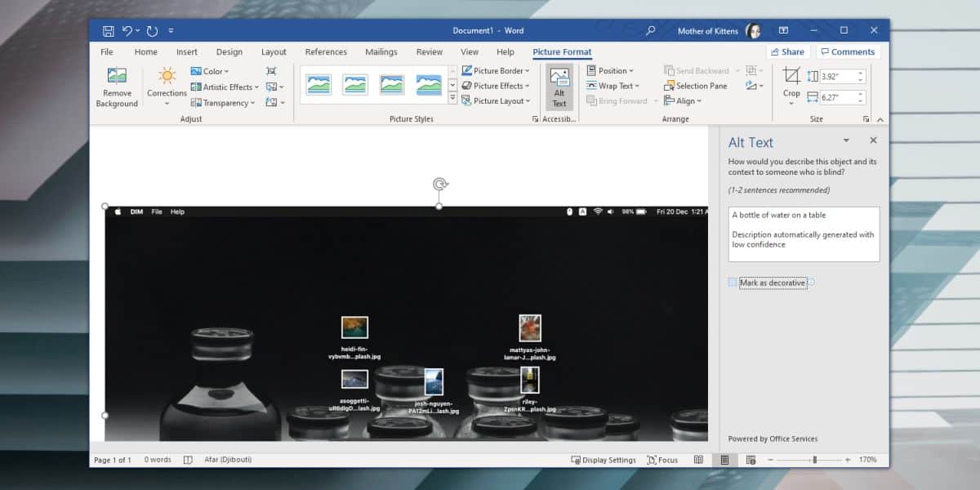Click the Undo arrow icon
This screenshot has height=490, width=980.
tap(127, 31)
